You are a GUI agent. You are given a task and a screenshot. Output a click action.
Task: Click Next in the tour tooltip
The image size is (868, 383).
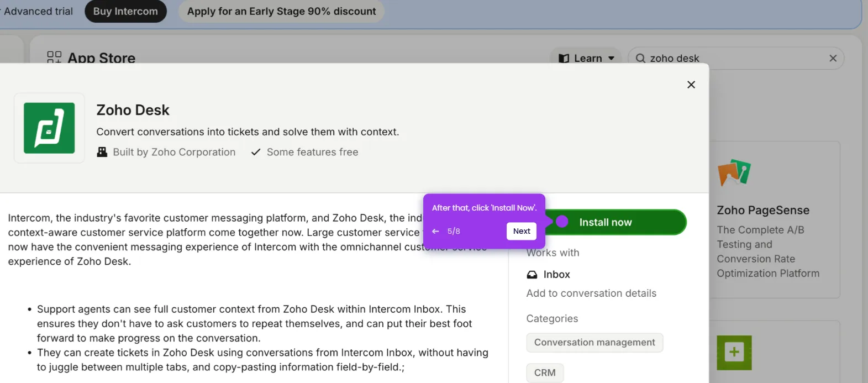click(522, 231)
